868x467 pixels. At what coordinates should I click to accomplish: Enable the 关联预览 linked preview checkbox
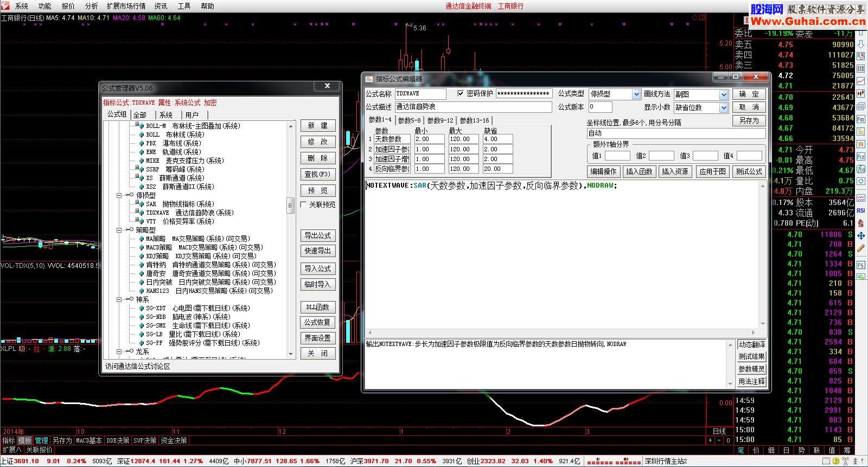tap(304, 204)
